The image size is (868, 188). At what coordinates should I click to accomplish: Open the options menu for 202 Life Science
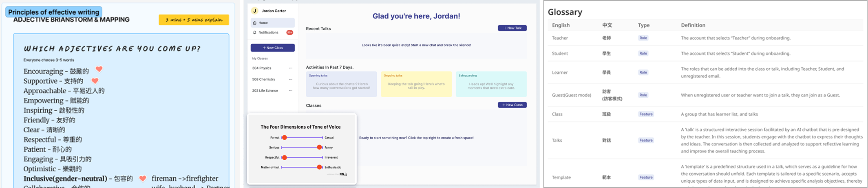coord(291,91)
